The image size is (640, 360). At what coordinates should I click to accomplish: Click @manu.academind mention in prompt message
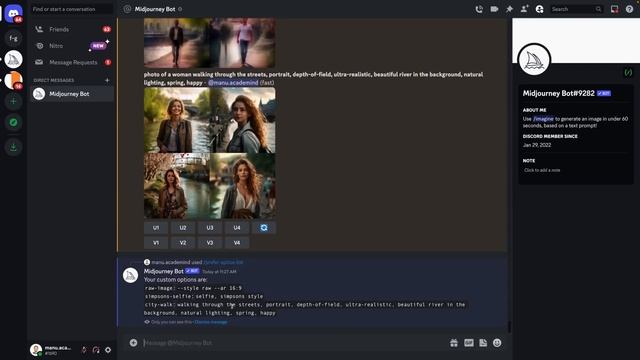[x=233, y=82]
